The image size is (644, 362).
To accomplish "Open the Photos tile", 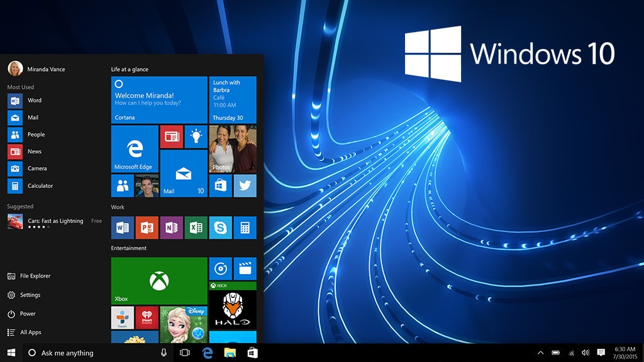I will coord(233,149).
